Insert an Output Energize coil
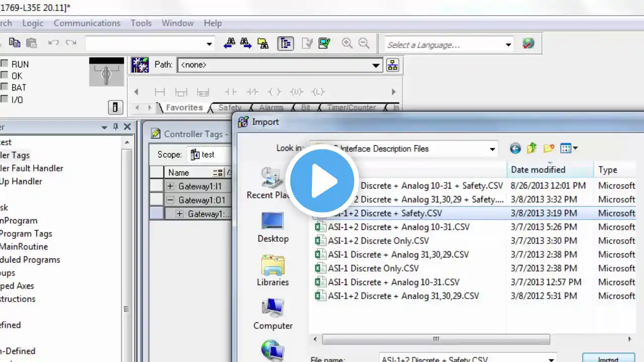The width and height of the screenshot is (644, 362). tap(274, 92)
